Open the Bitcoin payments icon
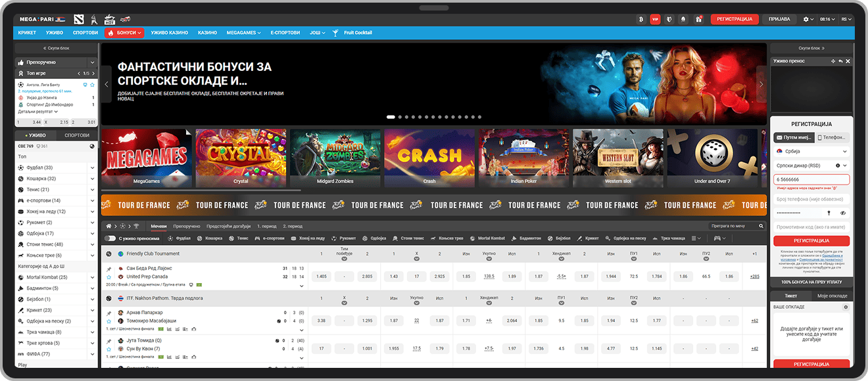Screen dimensions: 868x381 (x=640, y=19)
